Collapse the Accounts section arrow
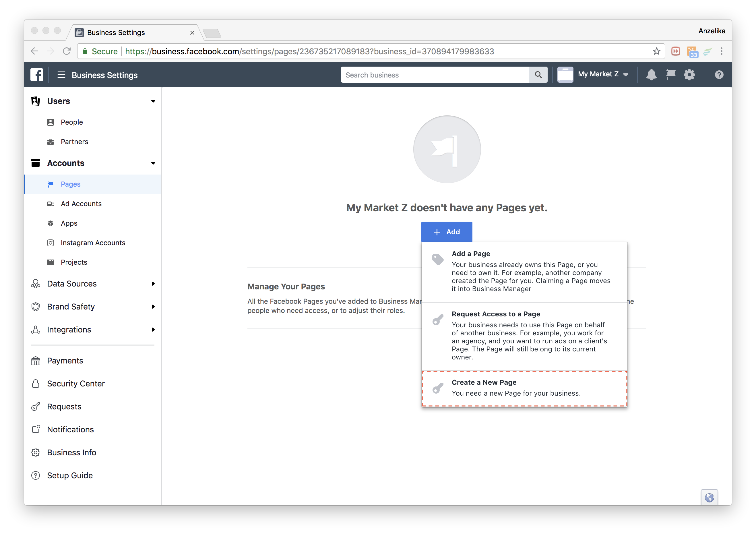This screenshot has width=756, height=534. (153, 163)
